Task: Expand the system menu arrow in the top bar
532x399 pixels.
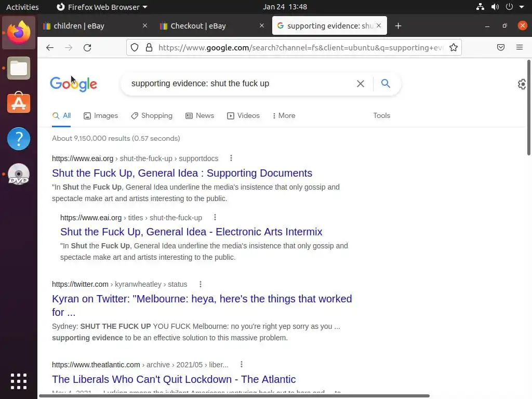Action: point(522,7)
